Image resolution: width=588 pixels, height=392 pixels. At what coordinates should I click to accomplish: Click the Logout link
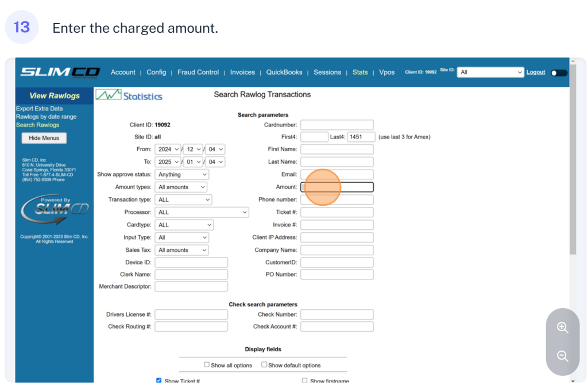coord(536,72)
